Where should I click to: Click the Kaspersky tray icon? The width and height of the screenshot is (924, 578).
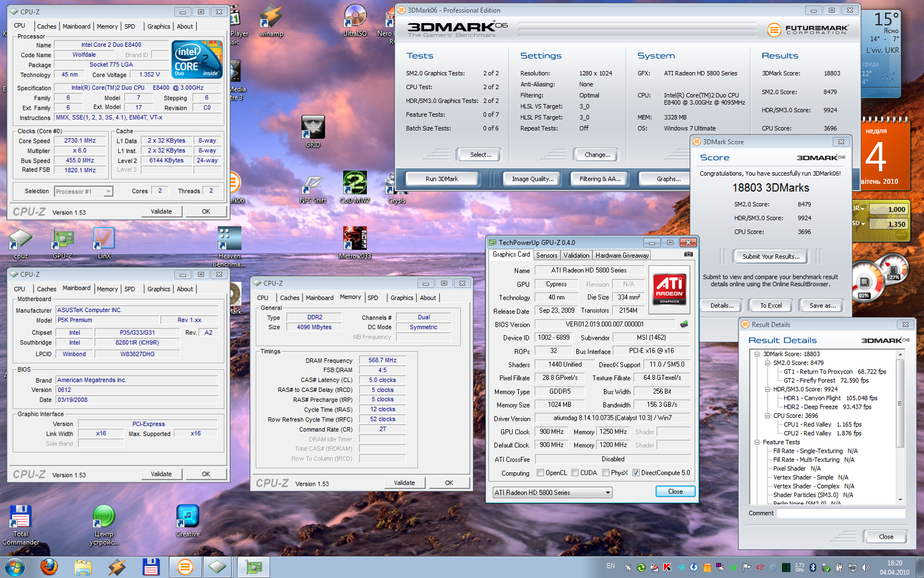point(667,568)
